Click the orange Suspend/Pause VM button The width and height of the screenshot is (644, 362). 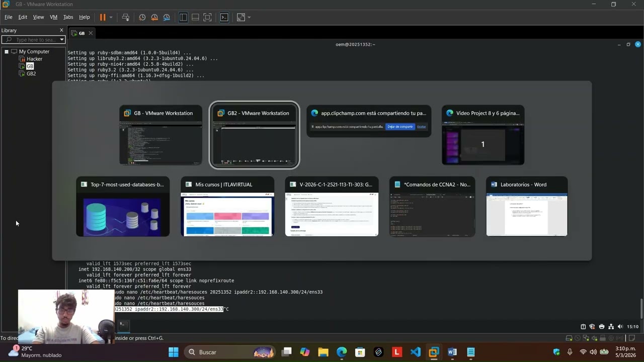tap(103, 17)
